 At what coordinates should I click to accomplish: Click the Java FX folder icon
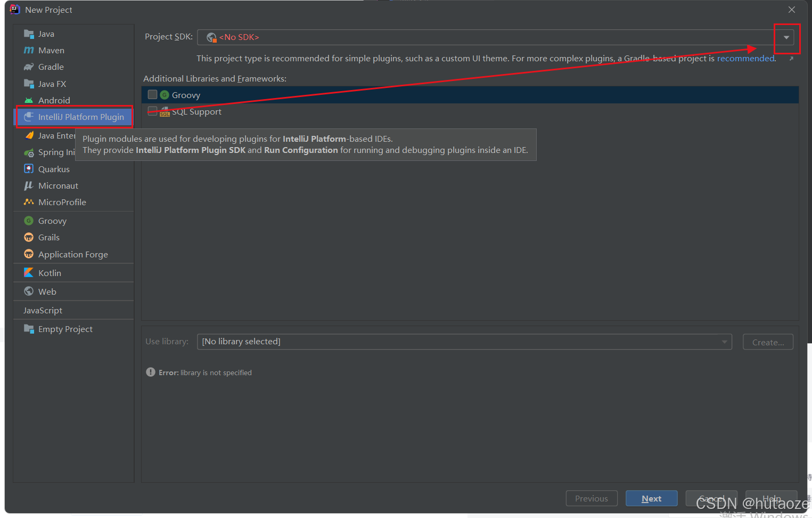point(29,84)
